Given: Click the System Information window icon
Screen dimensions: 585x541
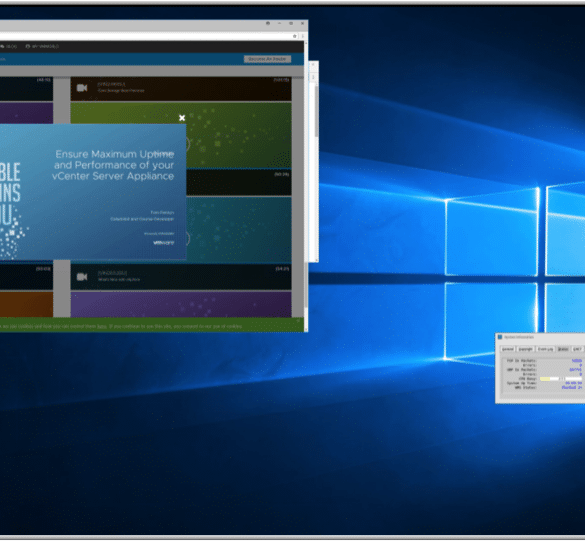Looking at the screenshot, I should (500, 337).
